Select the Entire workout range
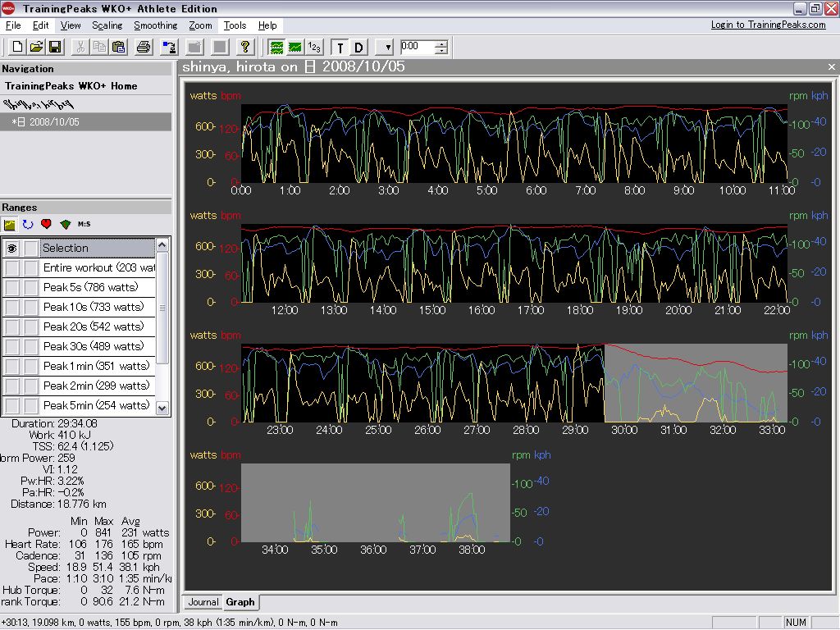Screen dimensions: 840x630 98,268
